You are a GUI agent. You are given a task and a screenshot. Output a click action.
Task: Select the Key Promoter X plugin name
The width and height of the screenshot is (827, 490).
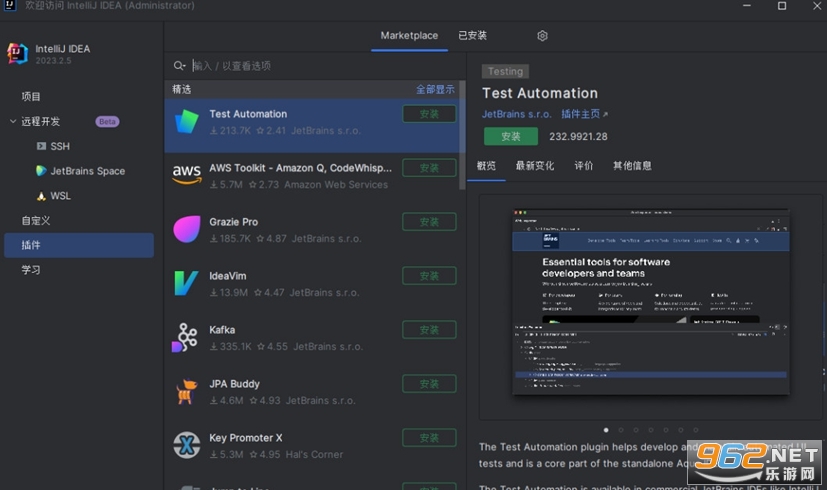[246, 438]
